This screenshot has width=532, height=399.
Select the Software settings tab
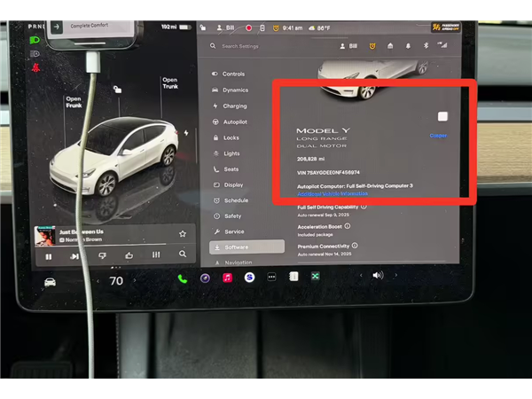pos(246,247)
